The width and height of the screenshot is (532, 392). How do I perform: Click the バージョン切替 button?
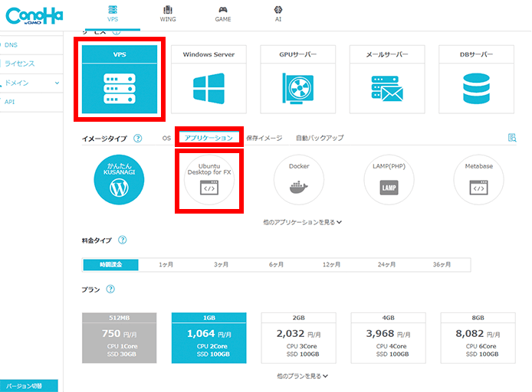click(x=29, y=386)
